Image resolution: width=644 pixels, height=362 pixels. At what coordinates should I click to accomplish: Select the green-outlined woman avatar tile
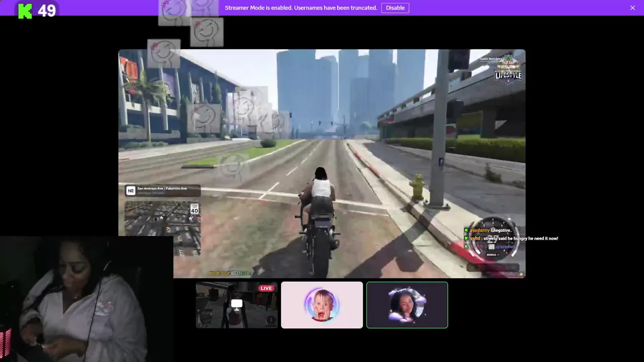pyautogui.click(x=407, y=305)
